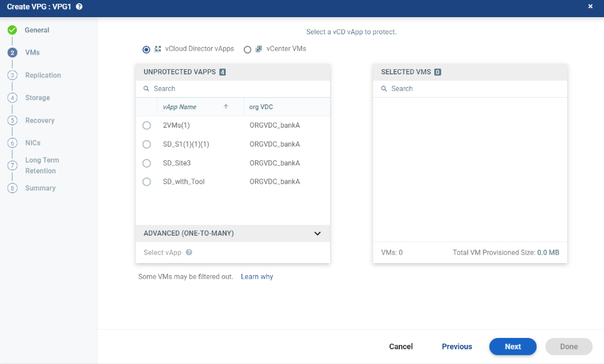604x364 pixels.
Task: Click ORGVDC_bankA in the SD_S1(1)(1)(1) row
Action: pos(275,144)
